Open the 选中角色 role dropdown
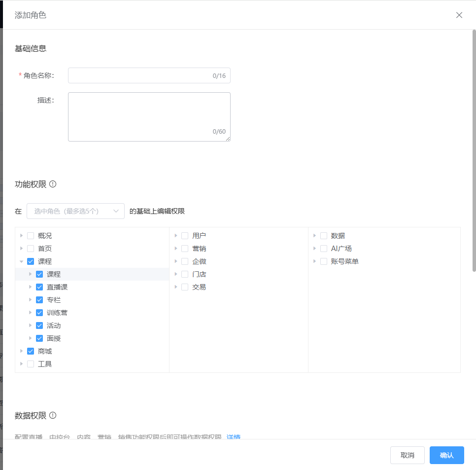The height and width of the screenshot is (470, 476). tap(75, 211)
